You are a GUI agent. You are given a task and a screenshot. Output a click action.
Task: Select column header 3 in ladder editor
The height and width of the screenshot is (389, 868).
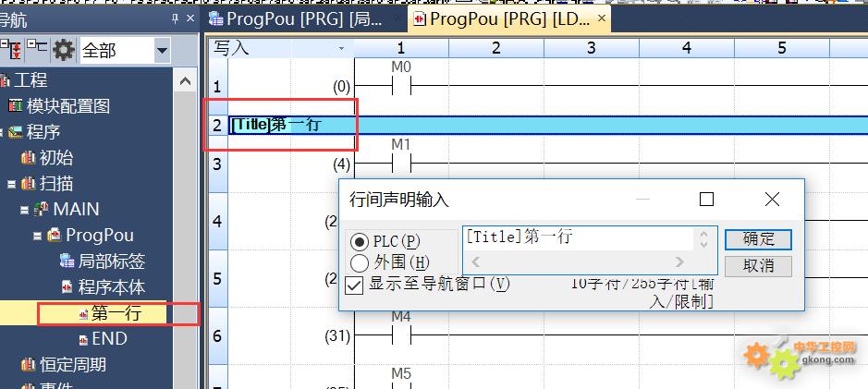pos(592,48)
